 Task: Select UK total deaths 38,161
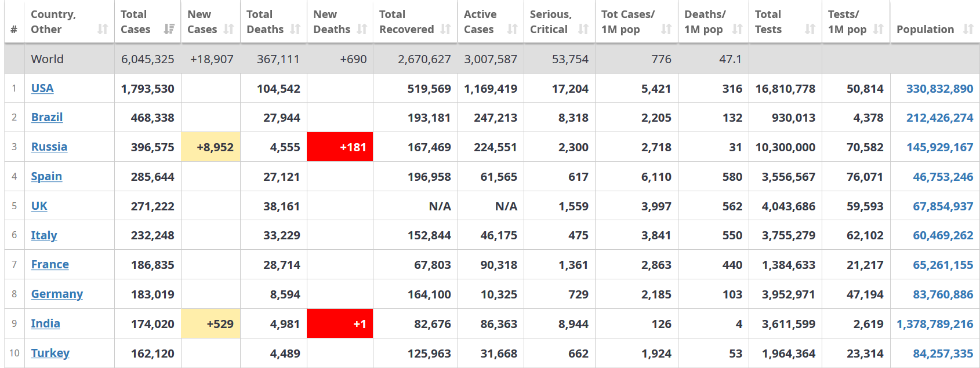tap(282, 206)
